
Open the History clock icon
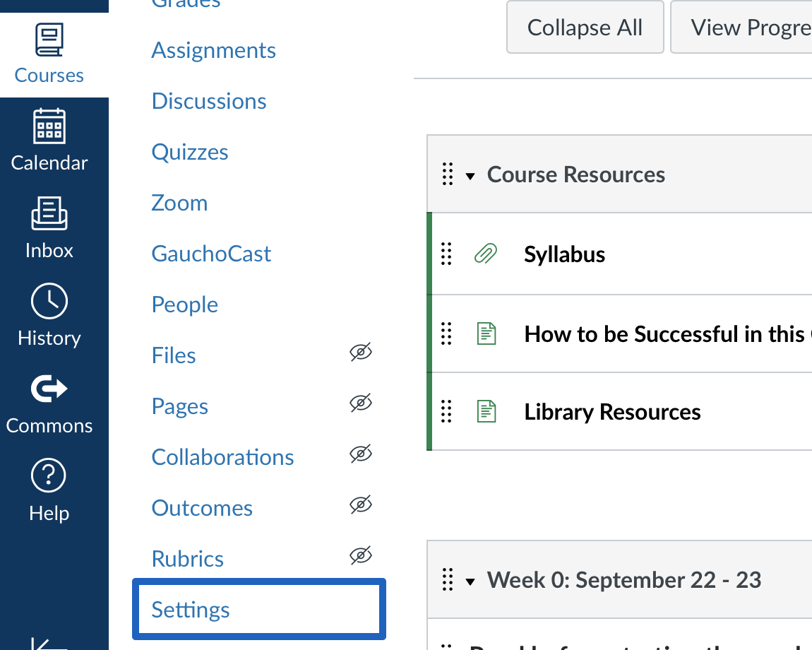[49, 301]
